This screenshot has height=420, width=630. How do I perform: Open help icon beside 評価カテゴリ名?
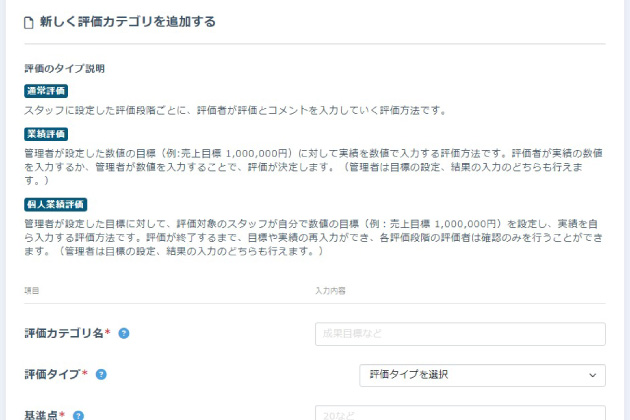pos(124,333)
